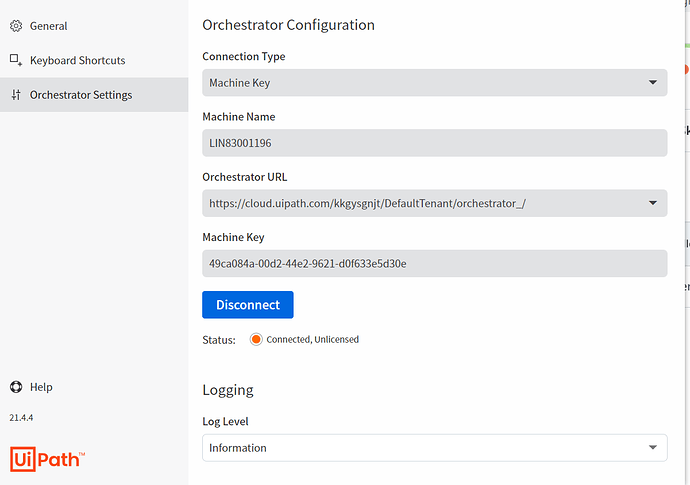
Task: Click the UiPath logo
Action: pos(47,459)
